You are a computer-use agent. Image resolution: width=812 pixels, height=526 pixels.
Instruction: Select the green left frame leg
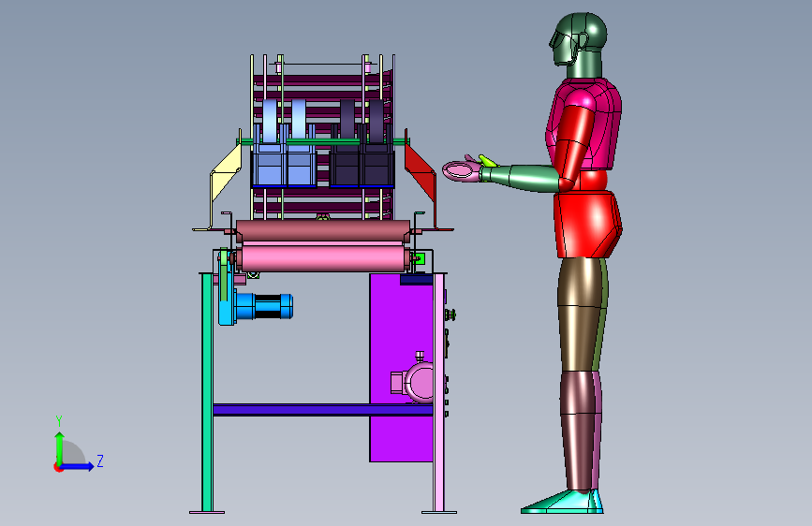[x=207, y=392]
